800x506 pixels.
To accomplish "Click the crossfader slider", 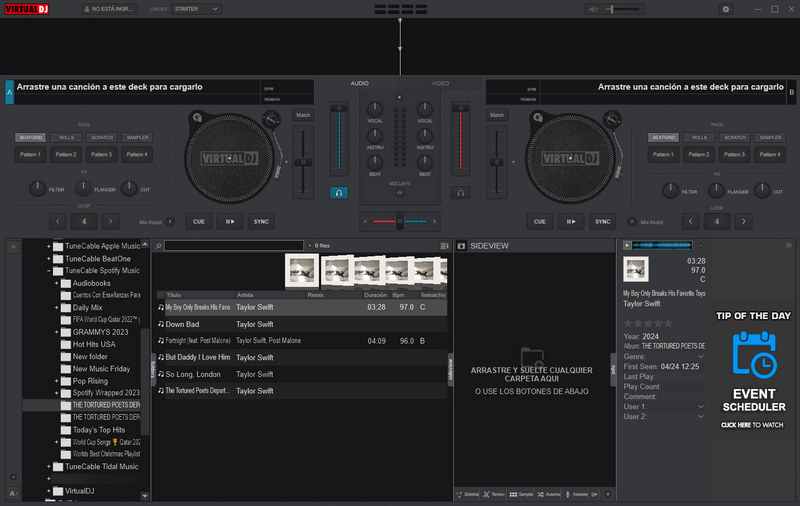I will pos(400,221).
